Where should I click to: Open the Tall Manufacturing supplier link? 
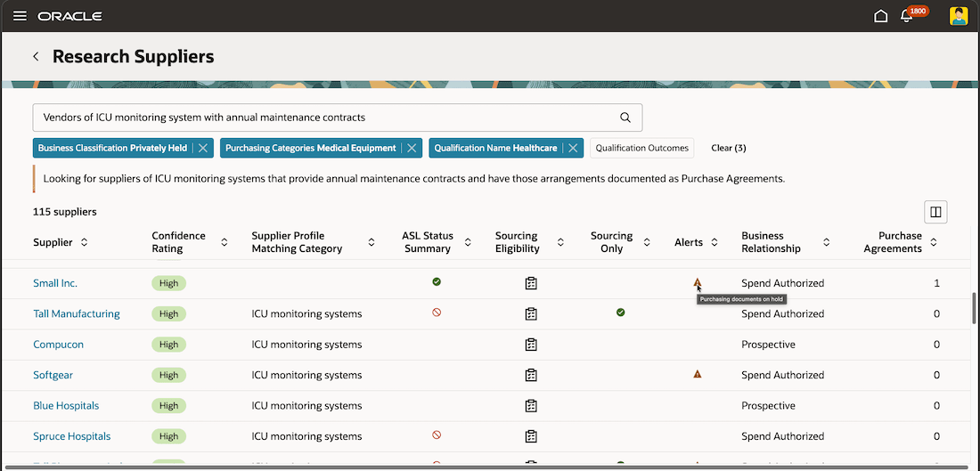[x=77, y=313]
